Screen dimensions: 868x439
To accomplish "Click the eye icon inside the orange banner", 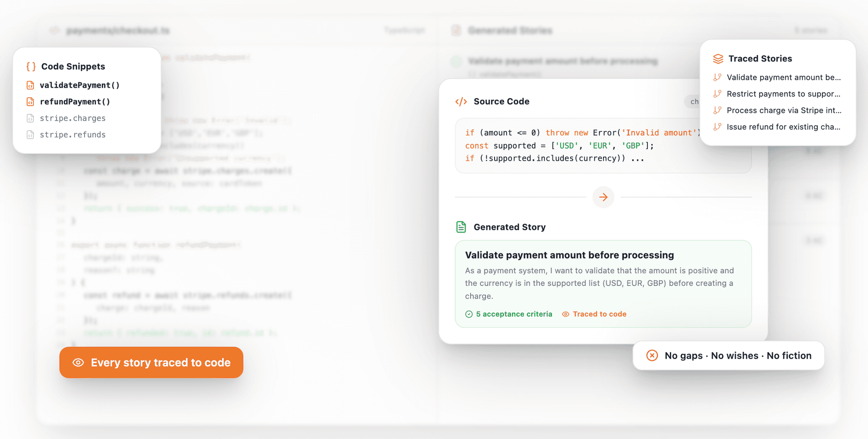I will pyautogui.click(x=79, y=363).
